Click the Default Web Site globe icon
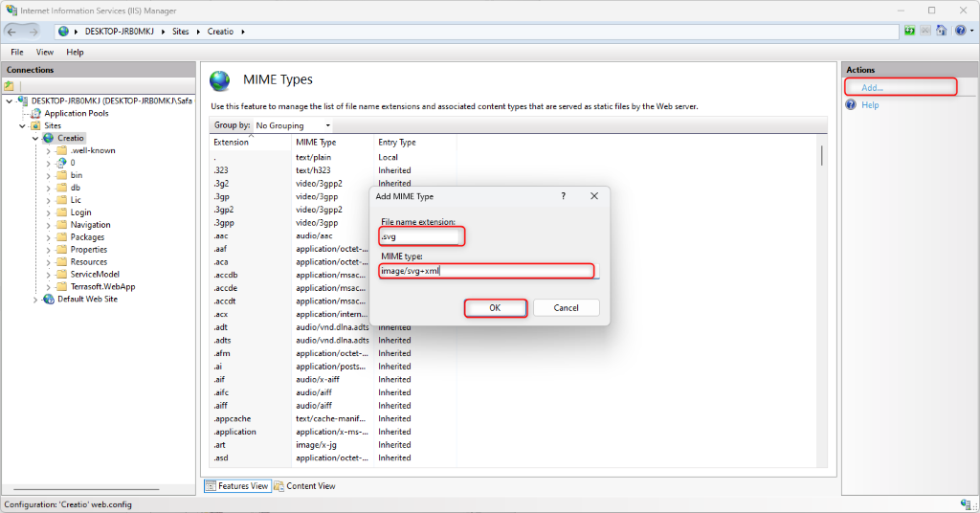The image size is (980, 513). tap(48, 300)
